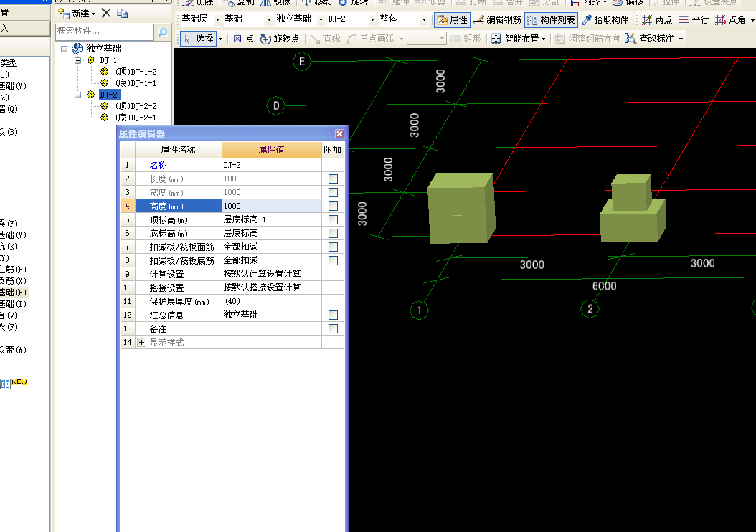Select the tall cube foundation in the 3D view

tap(461, 208)
